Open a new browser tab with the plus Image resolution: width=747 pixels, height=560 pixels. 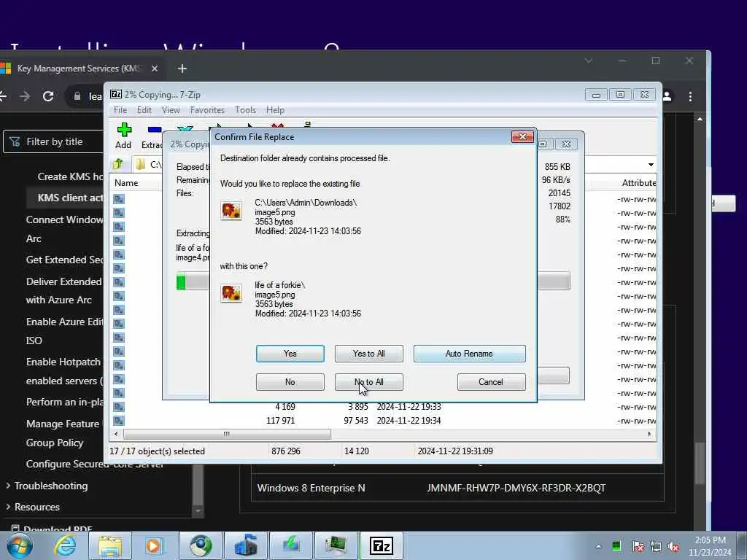[182, 69]
